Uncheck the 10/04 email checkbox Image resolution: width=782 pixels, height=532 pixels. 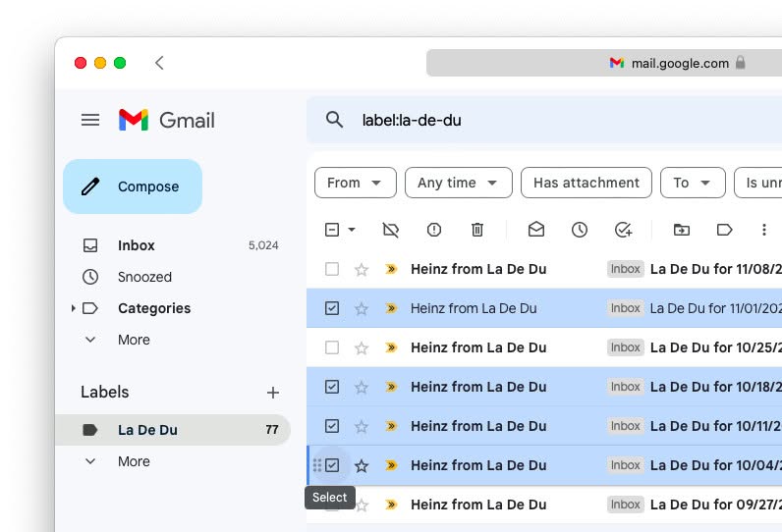point(332,465)
